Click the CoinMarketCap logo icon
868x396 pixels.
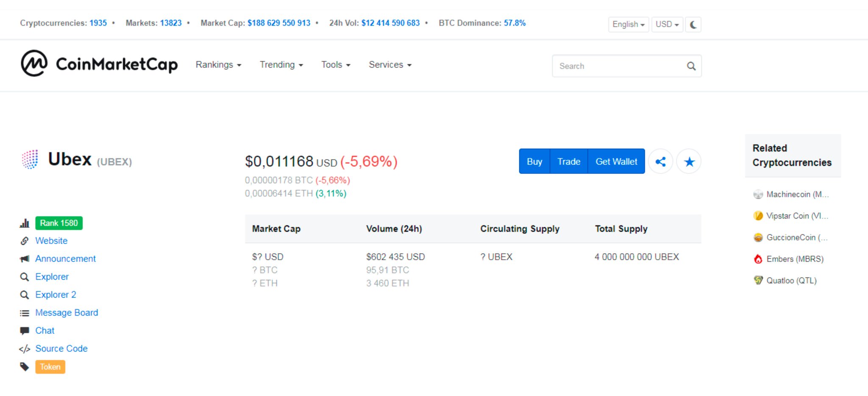click(34, 64)
